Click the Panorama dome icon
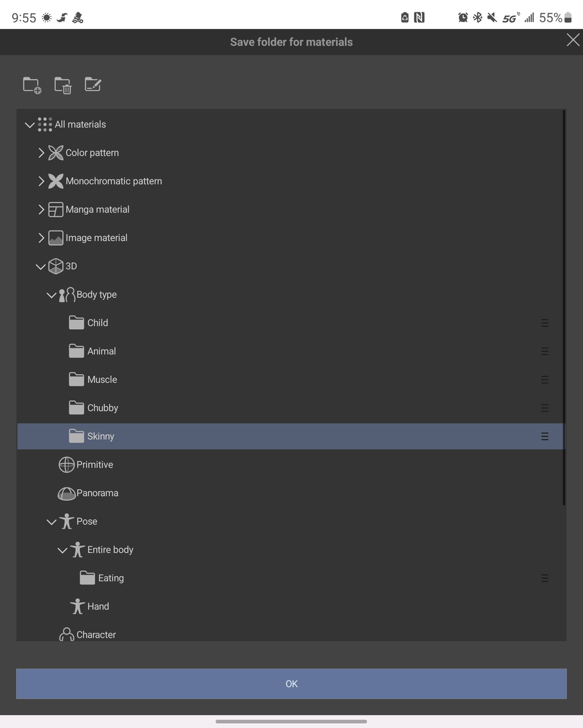Screen dimensions: 583x728 (66, 494)
